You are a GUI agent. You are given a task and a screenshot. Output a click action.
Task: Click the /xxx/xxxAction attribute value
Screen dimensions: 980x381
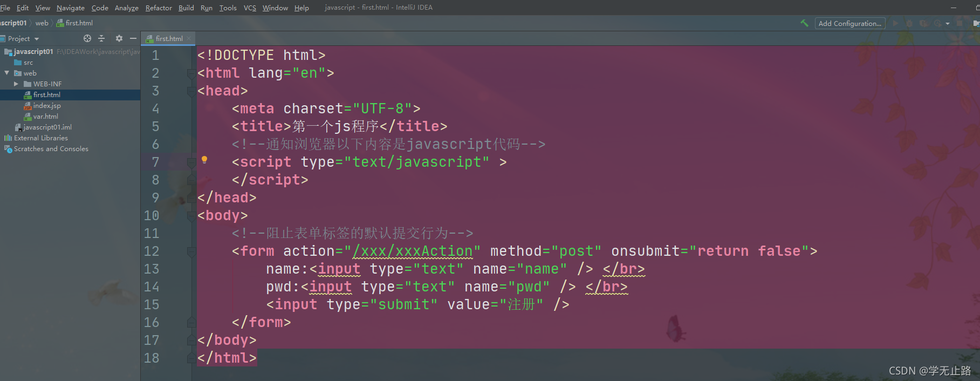pos(412,251)
